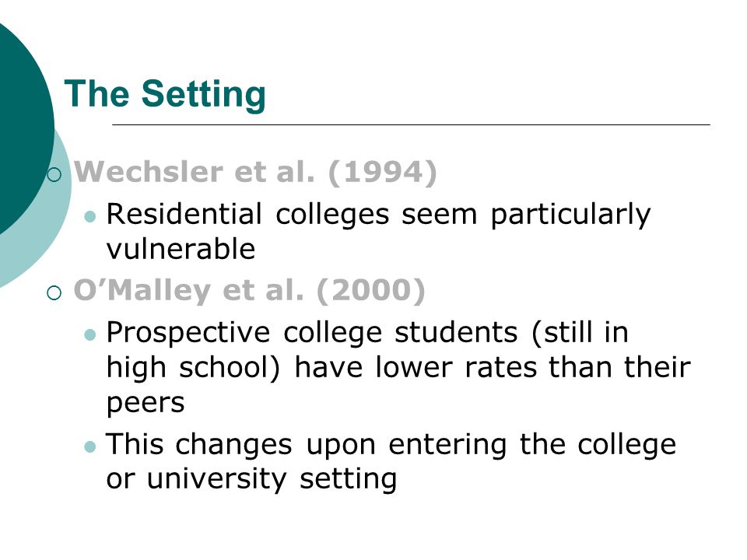Click the heading O'Malley et al. (2000)
The image size is (747, 560).
point(249,290)
